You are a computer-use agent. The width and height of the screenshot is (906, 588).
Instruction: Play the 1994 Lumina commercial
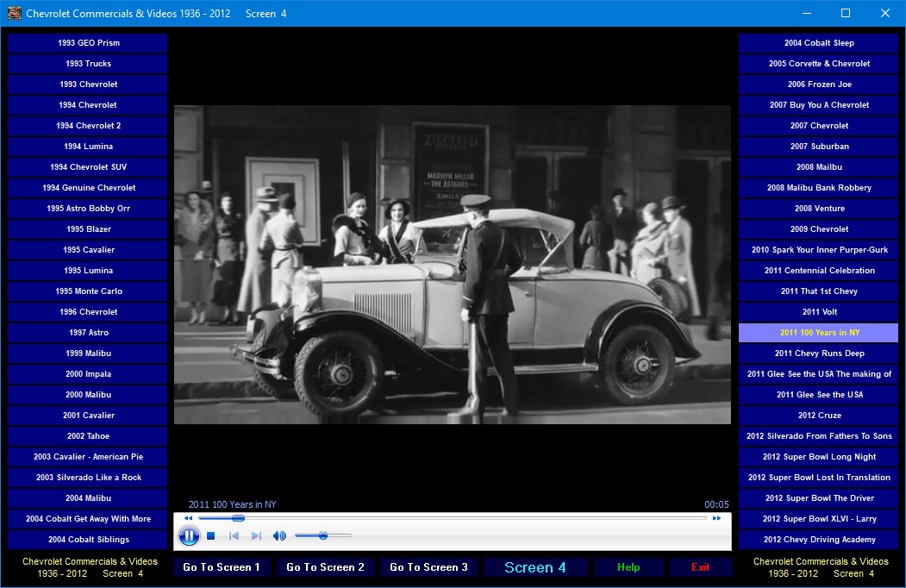point(88,147)
